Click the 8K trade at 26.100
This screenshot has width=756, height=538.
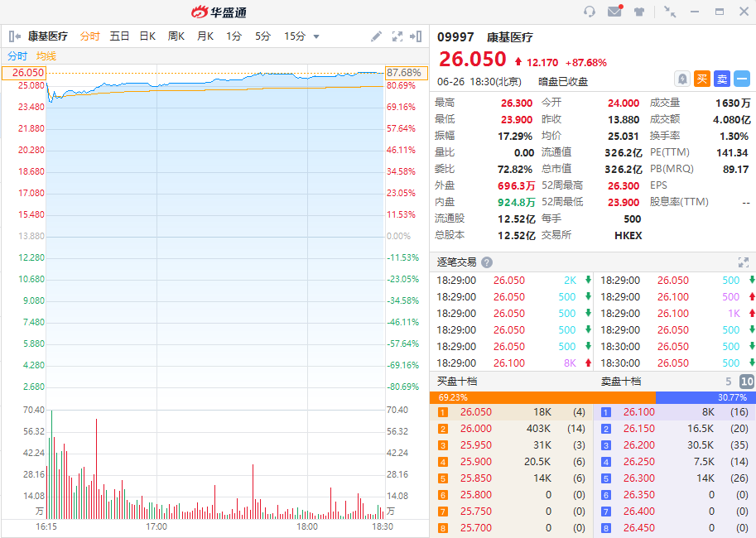click(x=512, y=363)
